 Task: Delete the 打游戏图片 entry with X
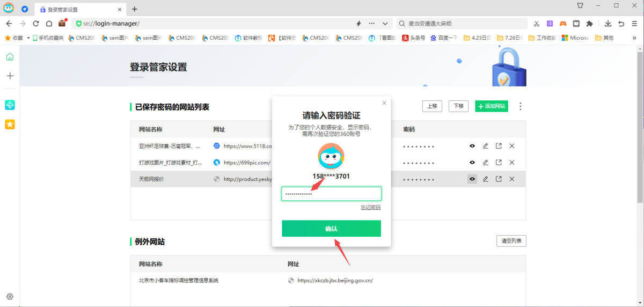click(512, 163)
